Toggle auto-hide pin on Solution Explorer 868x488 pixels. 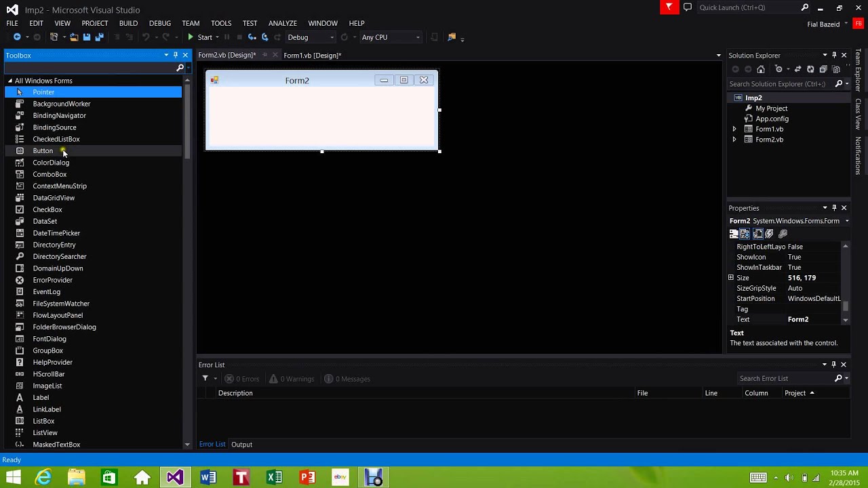(834, 55)
